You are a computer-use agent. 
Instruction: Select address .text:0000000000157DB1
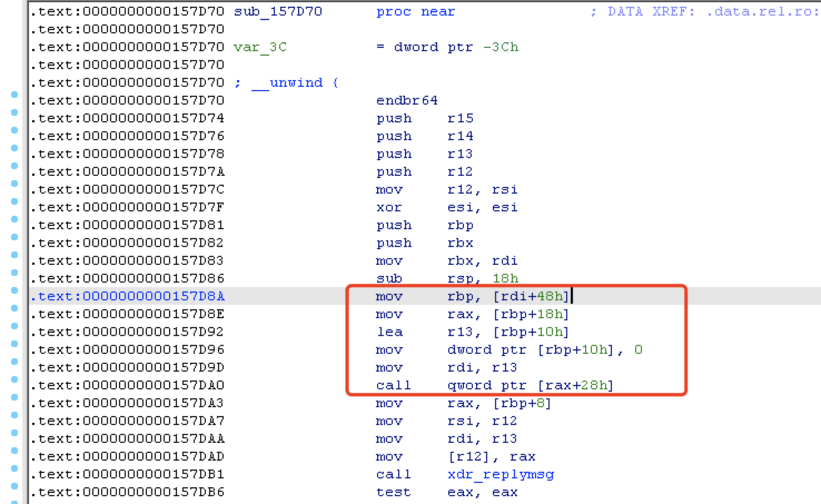pyautogui.click(x=127, y=474)
